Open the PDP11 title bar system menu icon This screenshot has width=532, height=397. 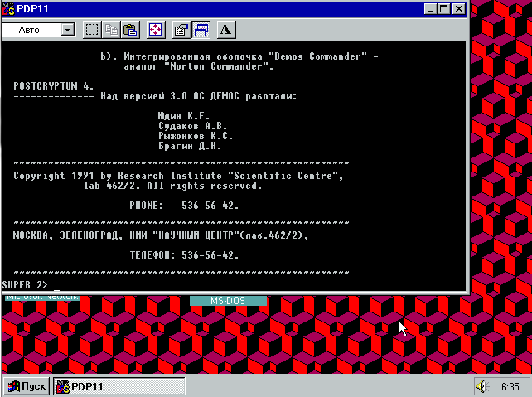point(8,8)
